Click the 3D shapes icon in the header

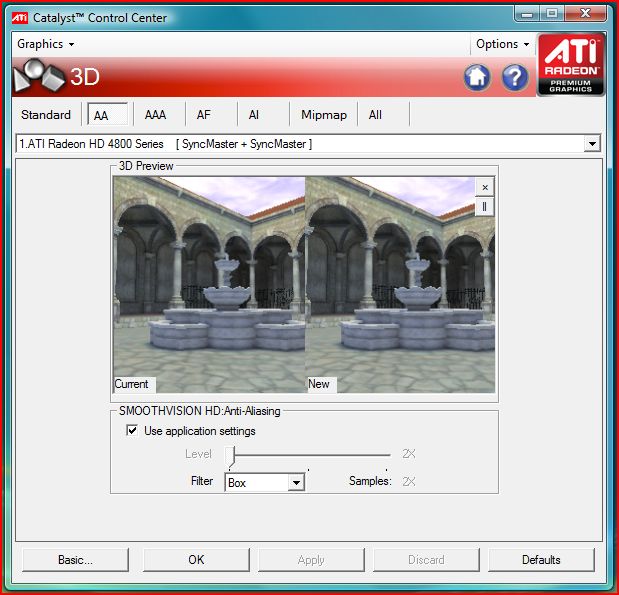(39, 76)
